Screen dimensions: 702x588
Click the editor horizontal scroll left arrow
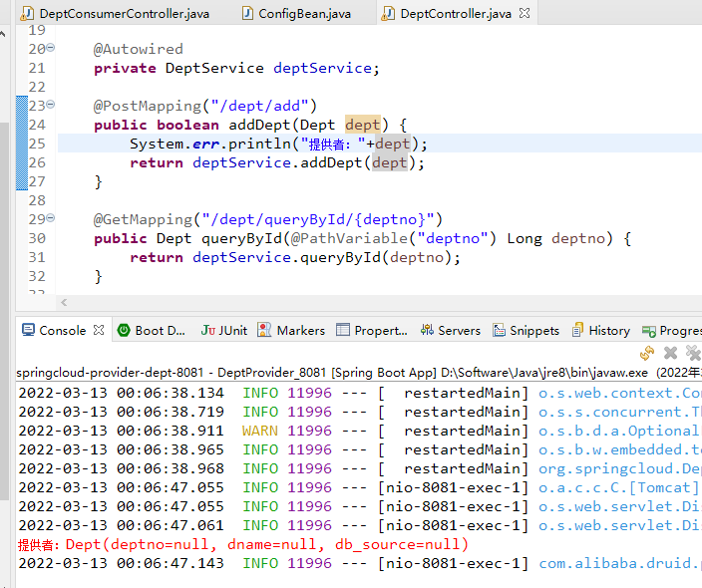click(x=64, y=303)
